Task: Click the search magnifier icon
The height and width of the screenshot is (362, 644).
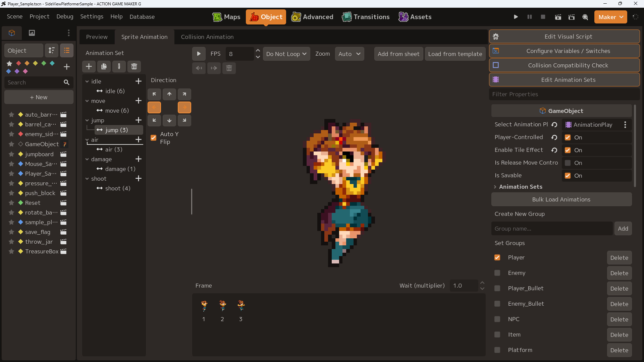Action: coord(66,82)
